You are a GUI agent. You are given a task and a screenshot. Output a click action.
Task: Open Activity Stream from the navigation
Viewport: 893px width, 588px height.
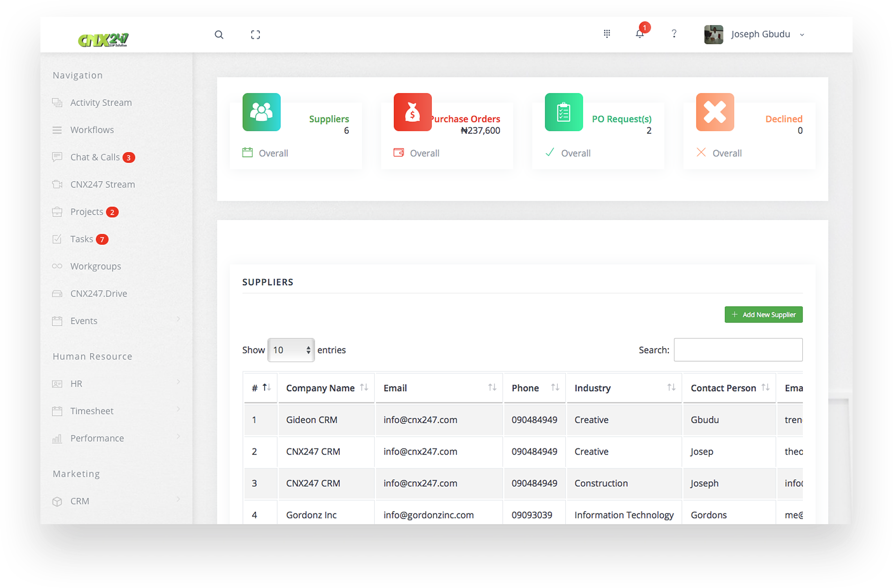click(101, 103)
